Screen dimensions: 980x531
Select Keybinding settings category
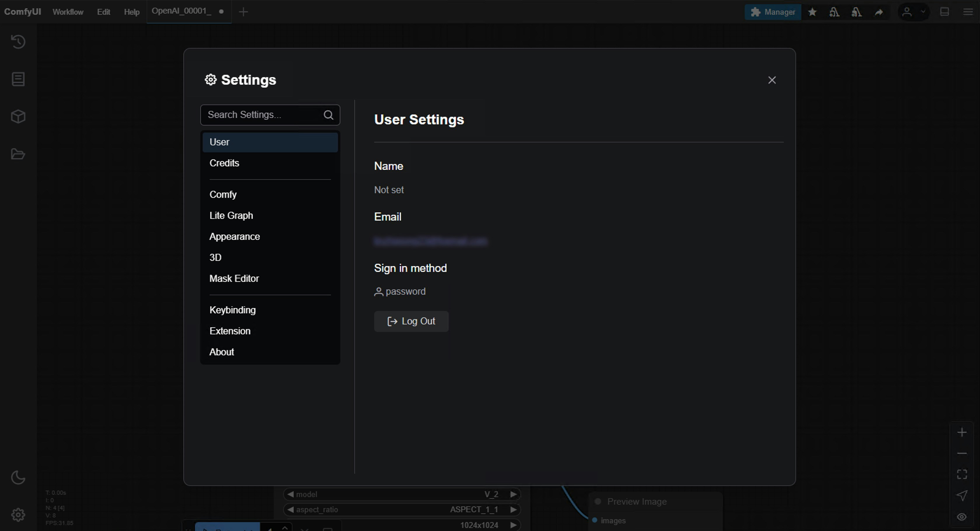click(x=232, y=310)
